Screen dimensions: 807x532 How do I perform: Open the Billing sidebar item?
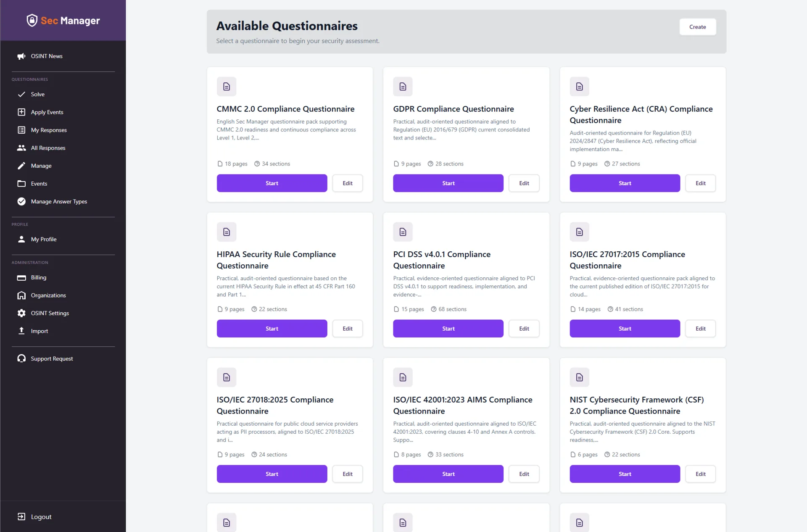pos(63,278)
